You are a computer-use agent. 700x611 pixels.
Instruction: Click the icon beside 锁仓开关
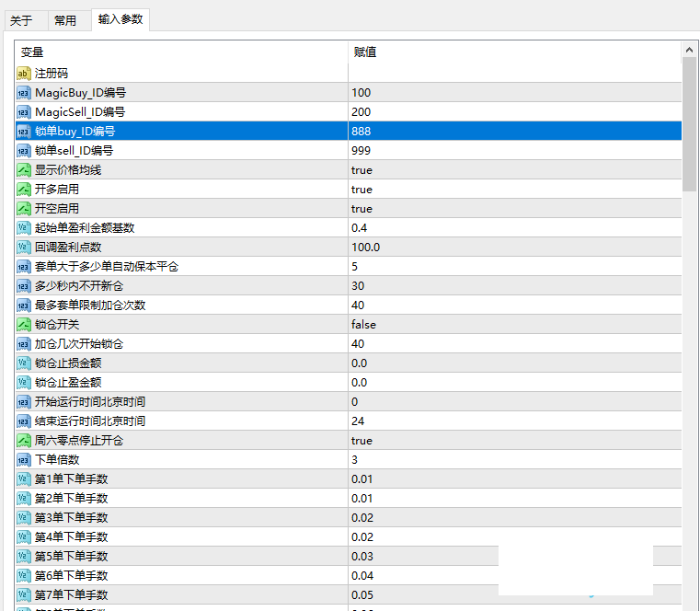tap(24, 324)
